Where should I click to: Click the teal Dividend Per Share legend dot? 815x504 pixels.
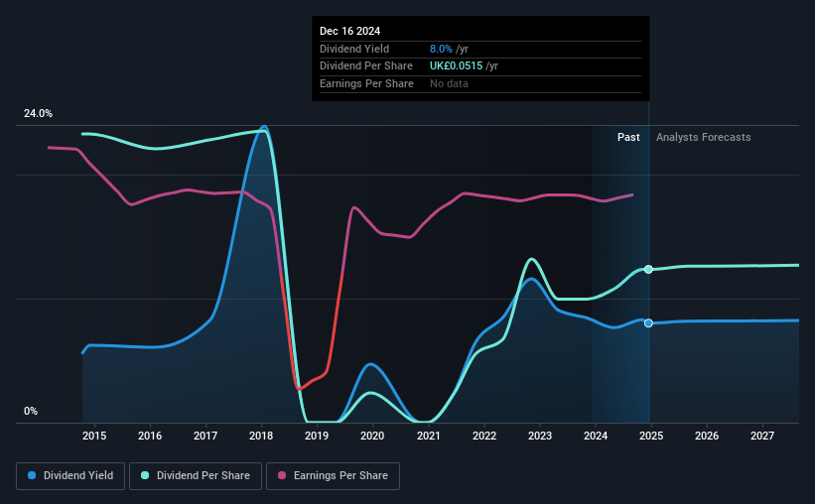[145, 475]
